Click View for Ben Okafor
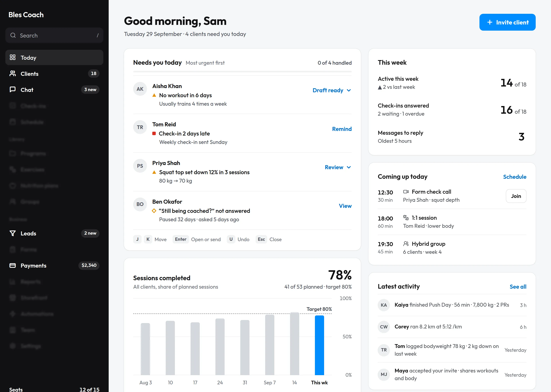This screenshot has width=551, height=392. pos(345,206)
